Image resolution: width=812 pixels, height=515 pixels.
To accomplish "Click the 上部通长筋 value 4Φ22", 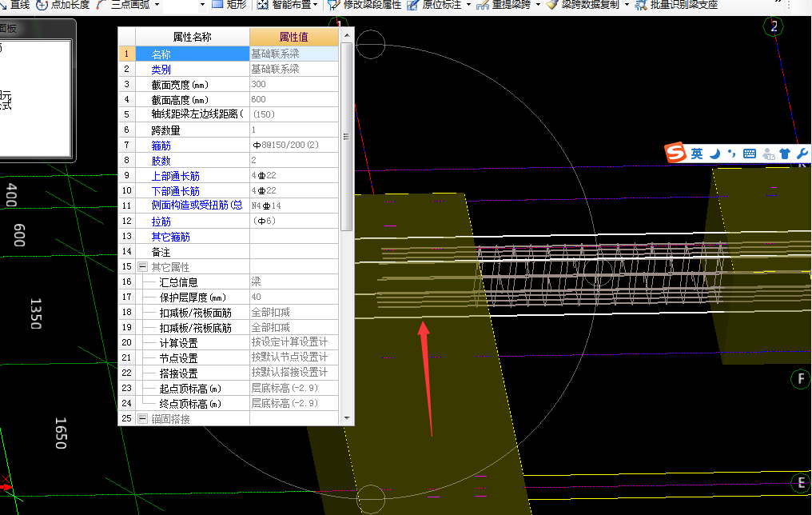I will pyautogui.click(x=293, y=175).
